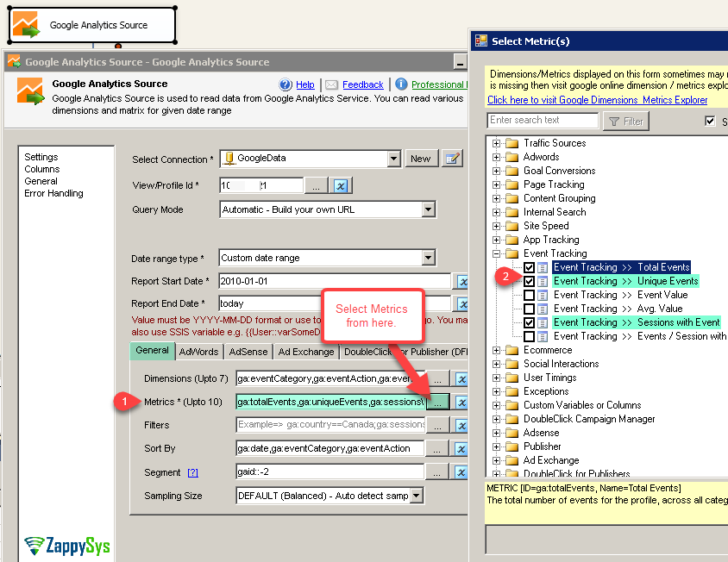Clear the Metrics field with the clear icon
The width and height of the screenshot is (728, 562).
pyautogui.click(x=461, y=402)
